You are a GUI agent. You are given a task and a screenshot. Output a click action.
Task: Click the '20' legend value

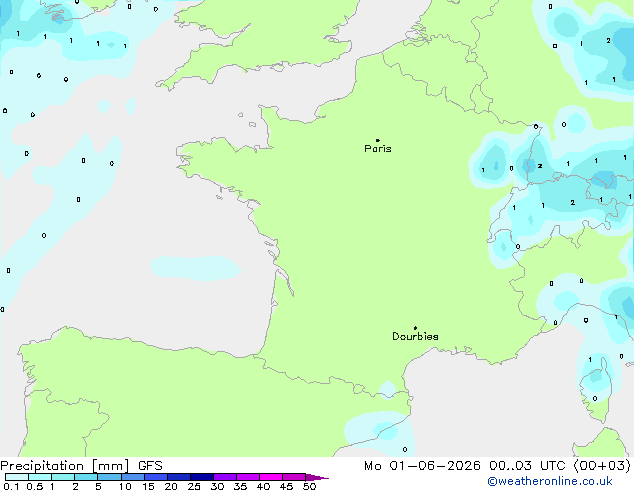click(x=171, y=486)
